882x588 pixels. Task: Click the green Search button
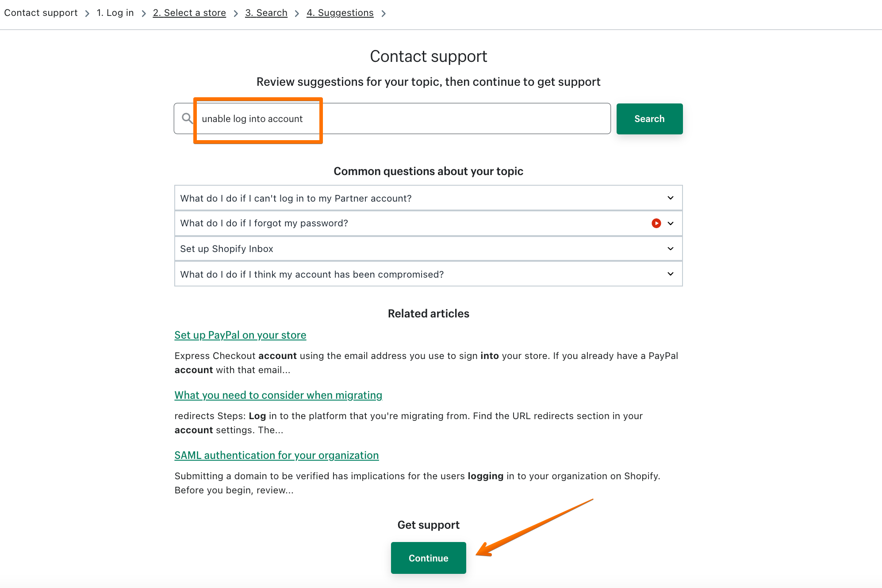click(649, 118)
